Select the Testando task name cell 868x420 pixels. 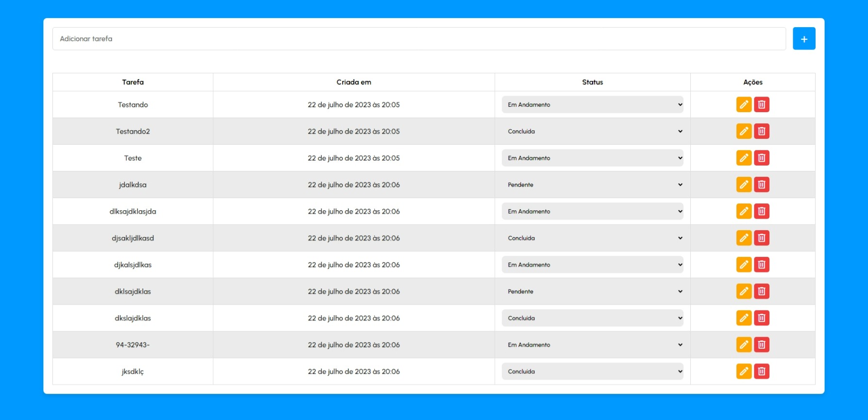coord(133,104)
